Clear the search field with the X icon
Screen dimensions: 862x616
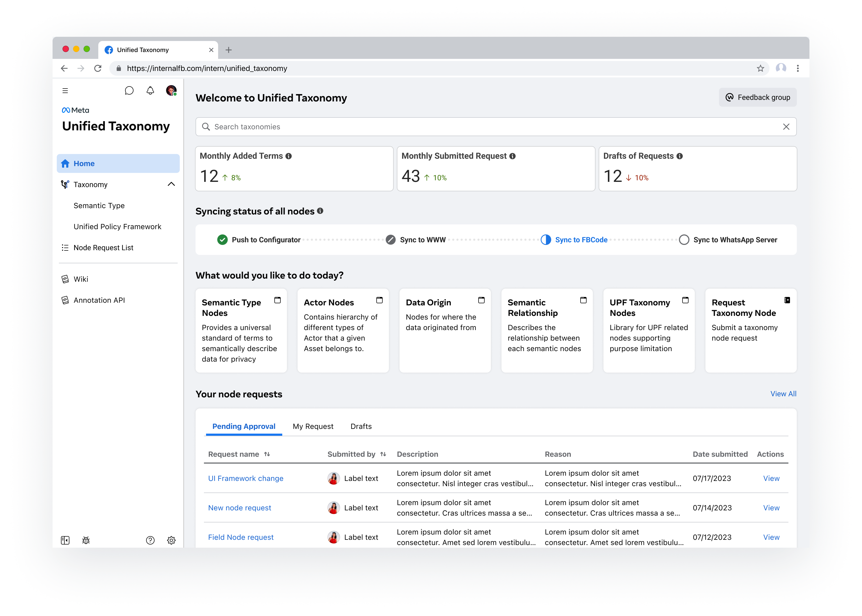point(786,127)
